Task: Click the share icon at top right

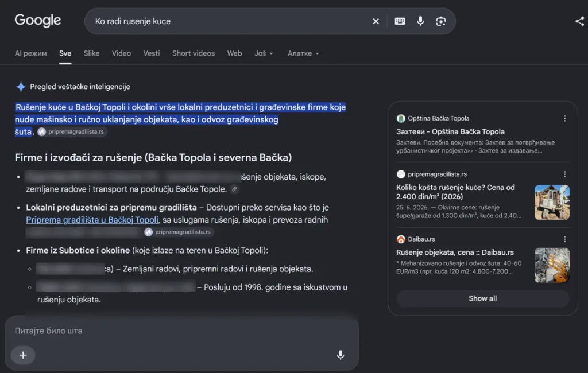Action: click(x=580, y=21)
